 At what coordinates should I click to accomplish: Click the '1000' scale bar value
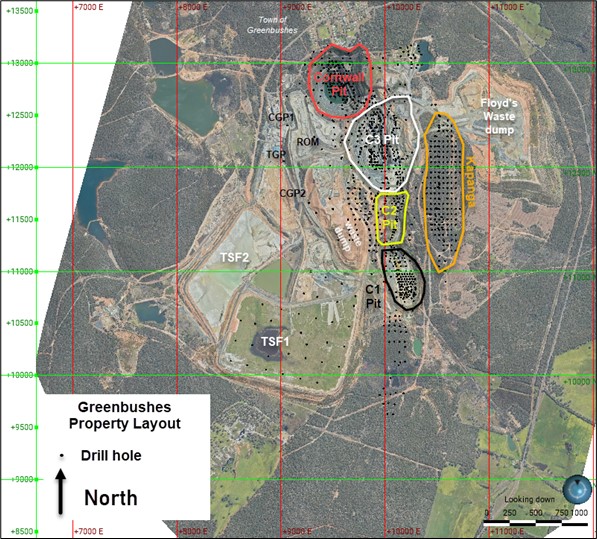tap(579, 513)
